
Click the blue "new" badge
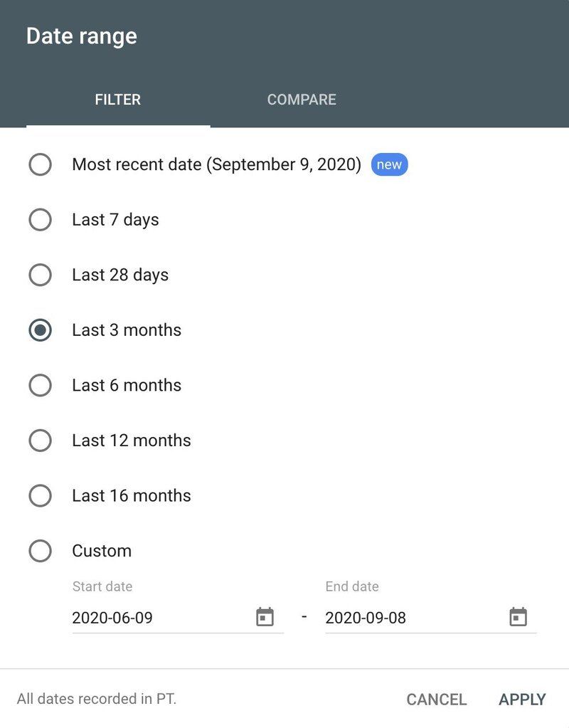389,164
